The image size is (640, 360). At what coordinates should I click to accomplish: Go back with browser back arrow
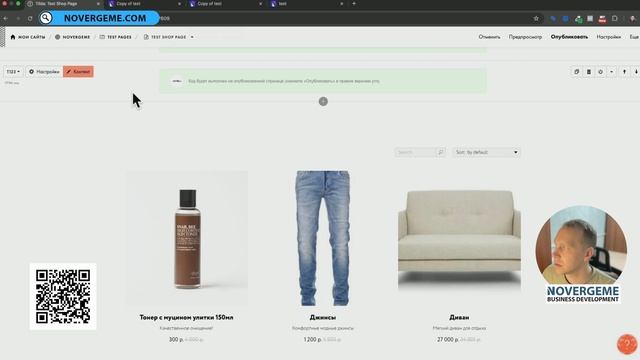(5, 18)
